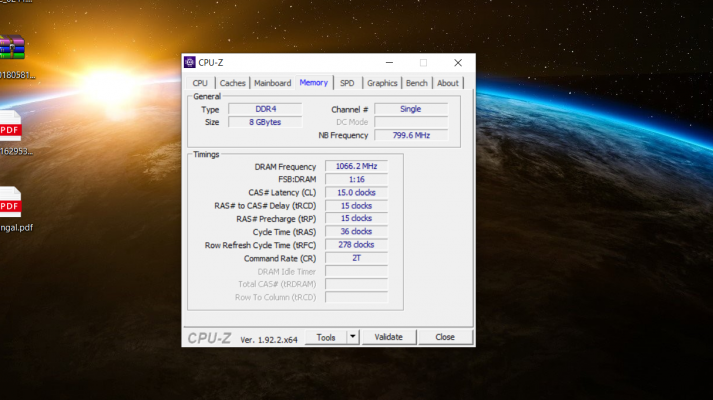Switch to the CPU tab
Screen dimensions: 713x400
click(x=200, y=83)
